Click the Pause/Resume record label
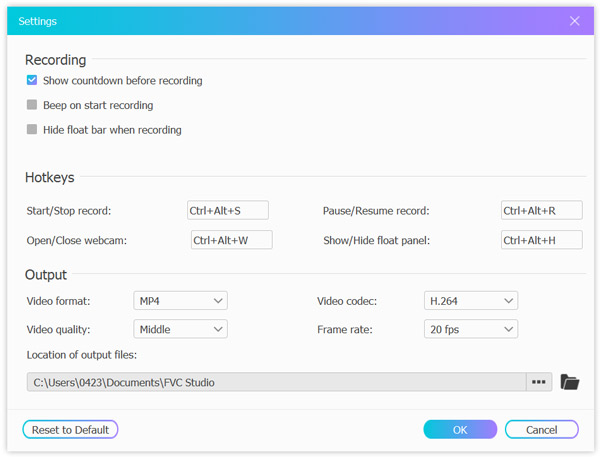The width and height of the screenshot is (600, 458). click(376, 211)
